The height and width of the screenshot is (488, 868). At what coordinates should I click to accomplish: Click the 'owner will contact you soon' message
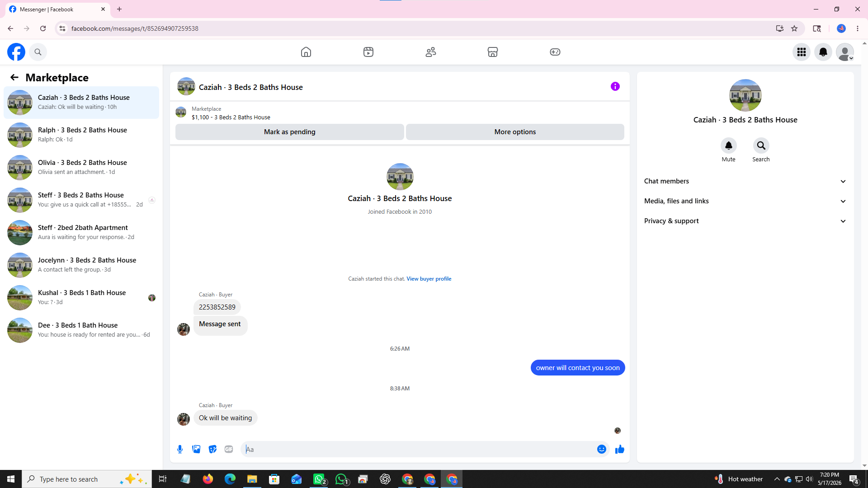(578, 368)
